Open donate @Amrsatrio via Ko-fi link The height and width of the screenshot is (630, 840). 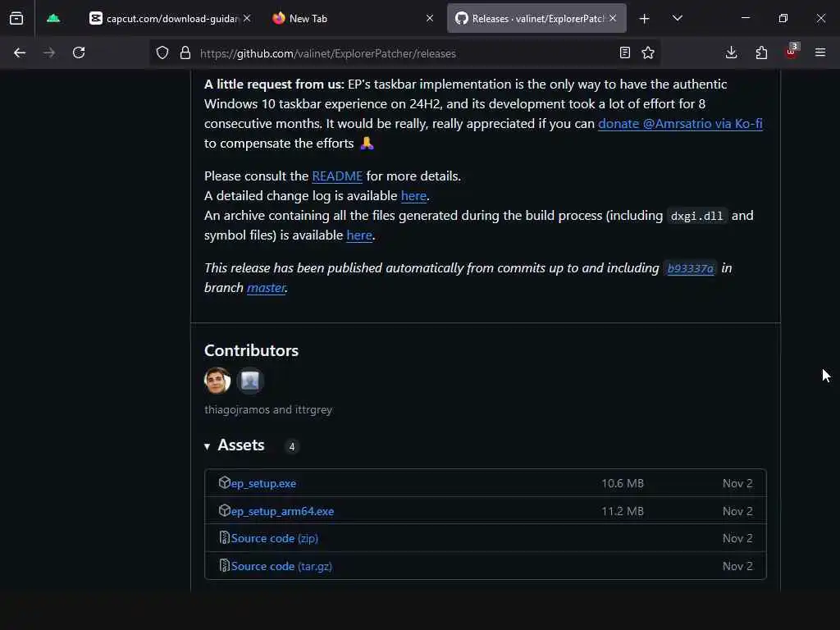(x=680, y=124)
